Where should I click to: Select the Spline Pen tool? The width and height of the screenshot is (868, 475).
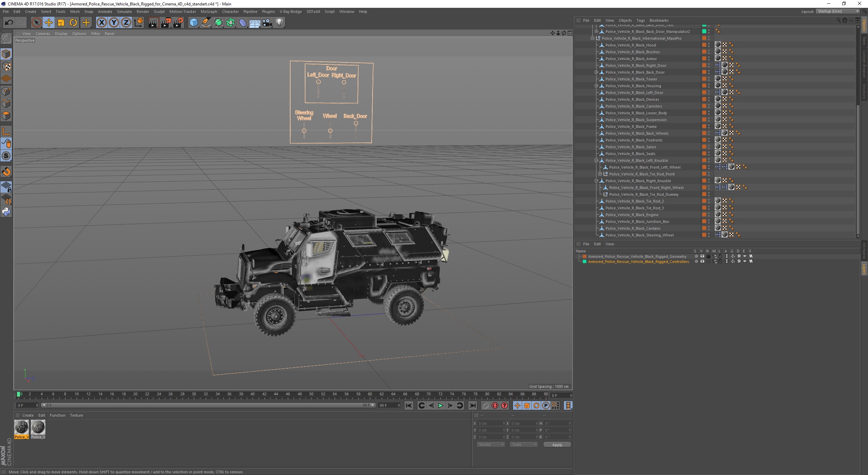(x=206, y=23)
